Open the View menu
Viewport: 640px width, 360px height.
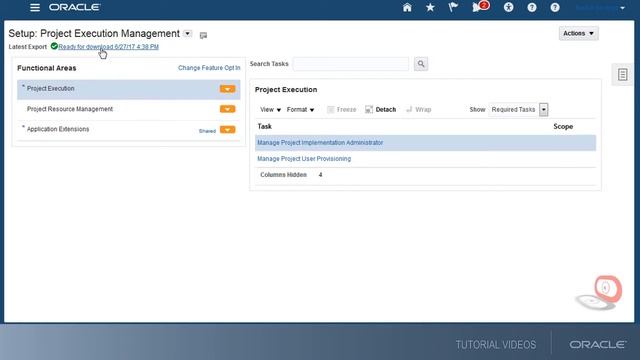(x=271, y=109)
